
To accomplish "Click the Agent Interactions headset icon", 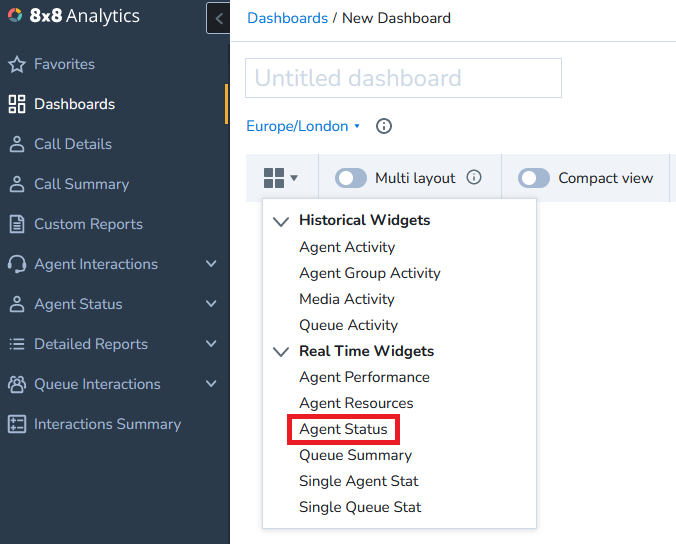I will 17,264.
